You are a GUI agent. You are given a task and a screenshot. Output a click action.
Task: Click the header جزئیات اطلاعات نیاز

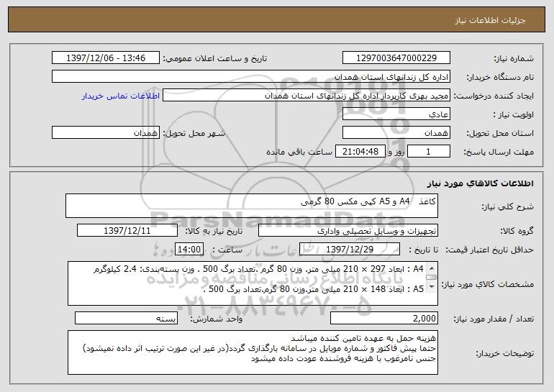pyautogui.click(x=490, y=20)
